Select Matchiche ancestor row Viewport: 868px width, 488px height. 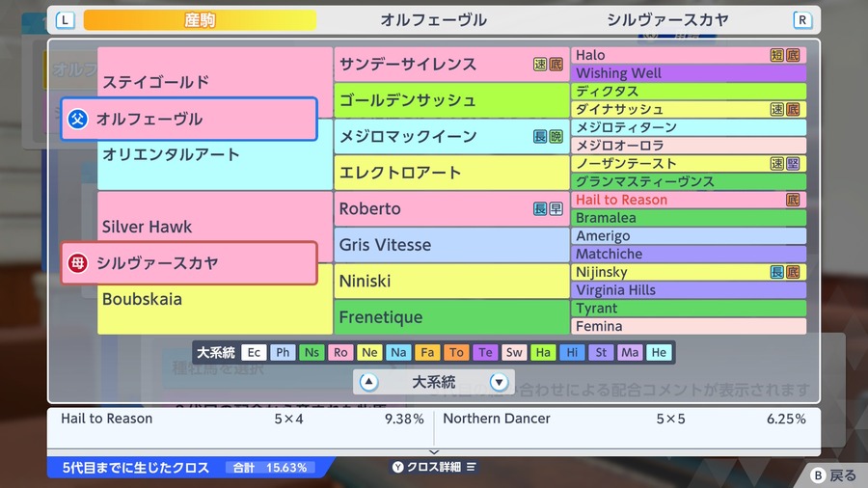[689, 254]
